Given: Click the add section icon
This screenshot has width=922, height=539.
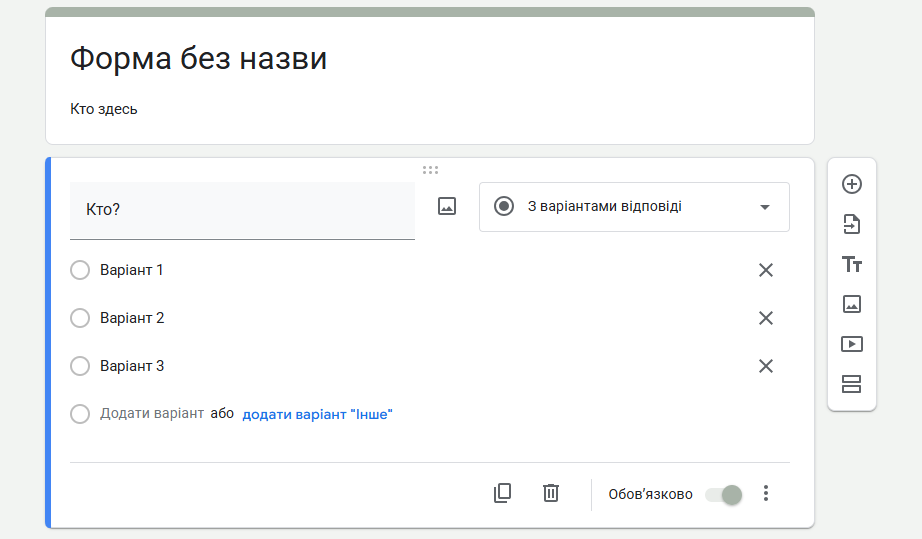Looking at the screenshot, I should pos(851,384).
